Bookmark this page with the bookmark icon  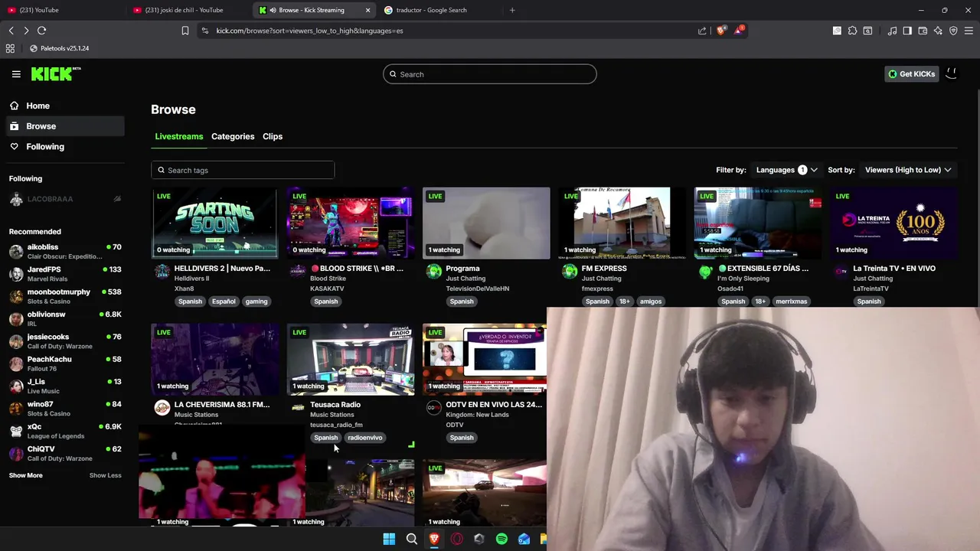click(185, 31)
